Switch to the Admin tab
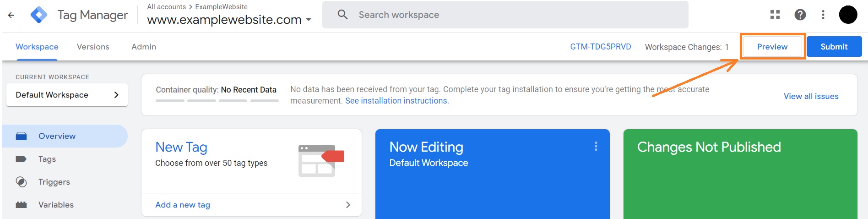Viewport: 868px width, 219px height. coord(144,47)
